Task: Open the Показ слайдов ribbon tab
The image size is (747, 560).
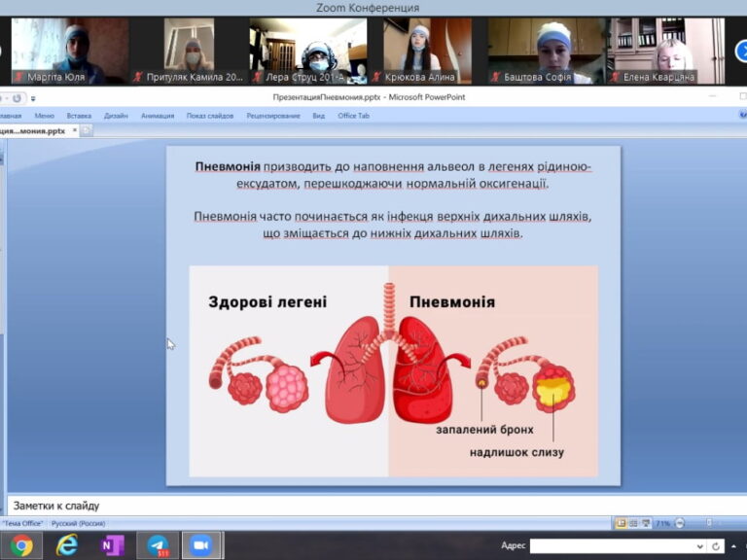Action: click(210, 115)
